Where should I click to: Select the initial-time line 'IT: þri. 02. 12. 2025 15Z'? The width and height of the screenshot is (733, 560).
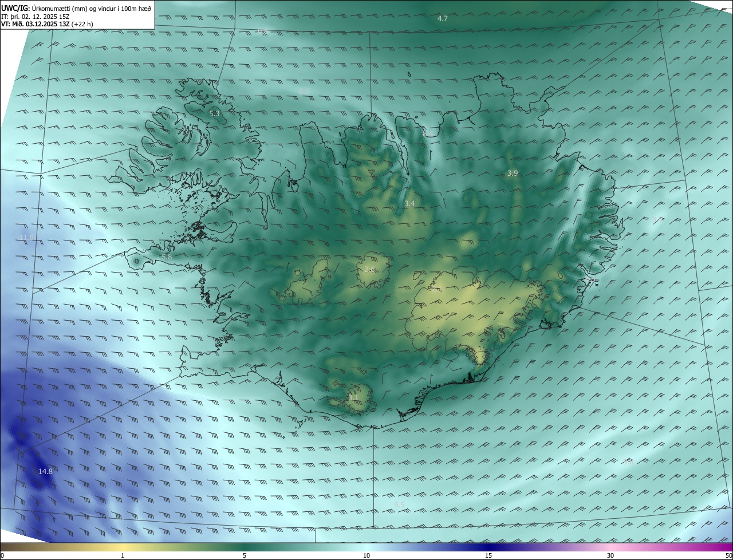click(x=36, y=16)
